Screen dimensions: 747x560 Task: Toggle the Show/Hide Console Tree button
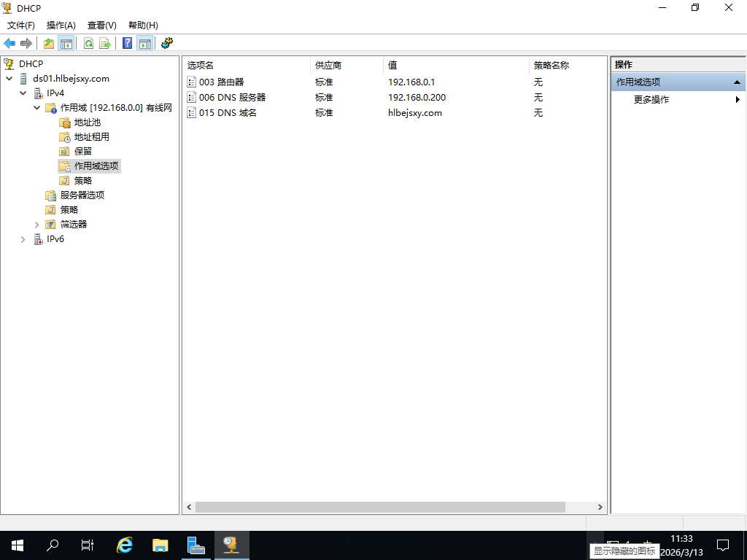66,44
